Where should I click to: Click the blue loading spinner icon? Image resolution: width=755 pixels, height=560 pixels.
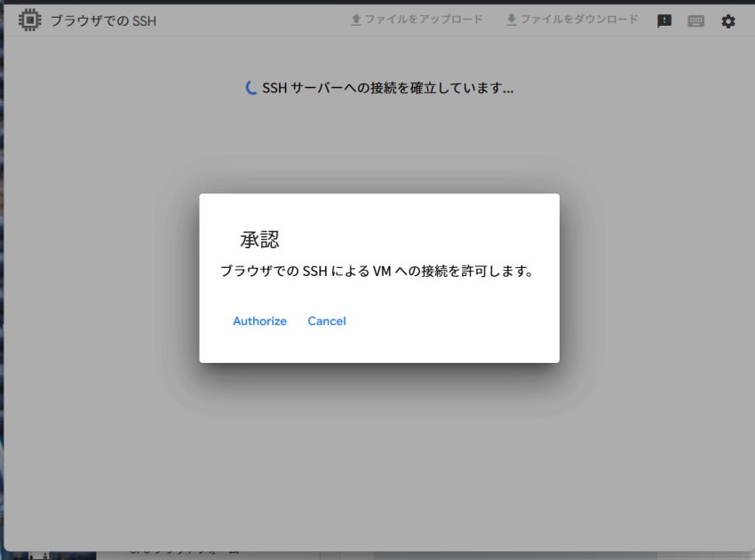coord(251,88)
